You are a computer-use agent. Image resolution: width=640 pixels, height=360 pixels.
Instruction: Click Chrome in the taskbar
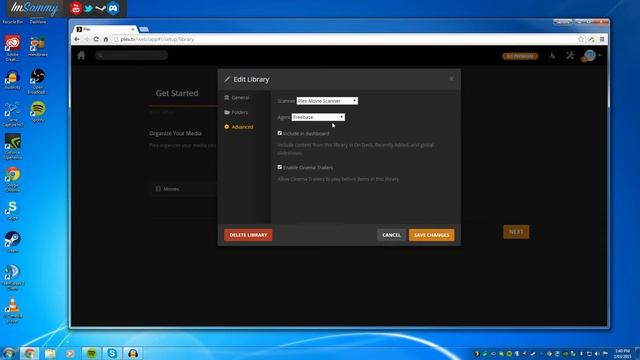[29, 353]
